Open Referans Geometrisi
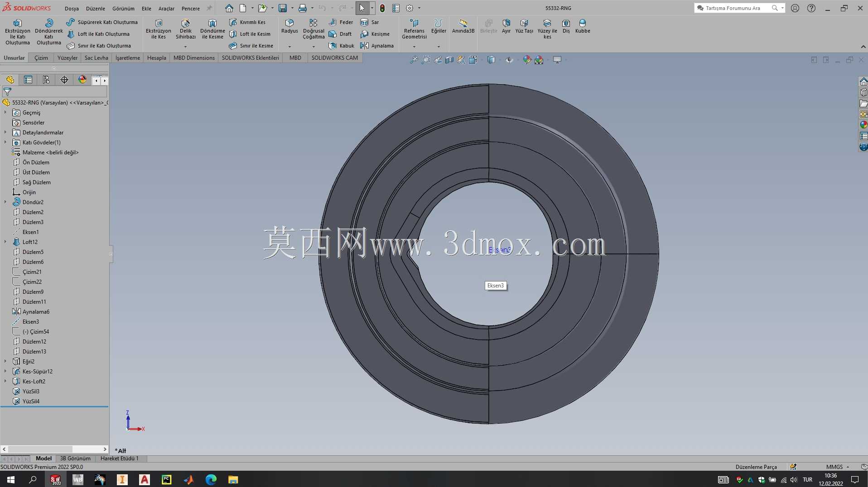The image size is (868, 487). click(414, 29)
